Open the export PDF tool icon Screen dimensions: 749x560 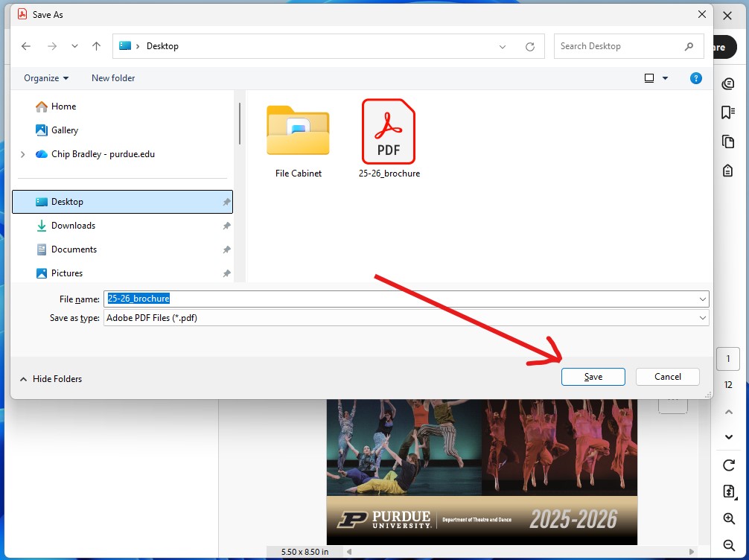728,491
